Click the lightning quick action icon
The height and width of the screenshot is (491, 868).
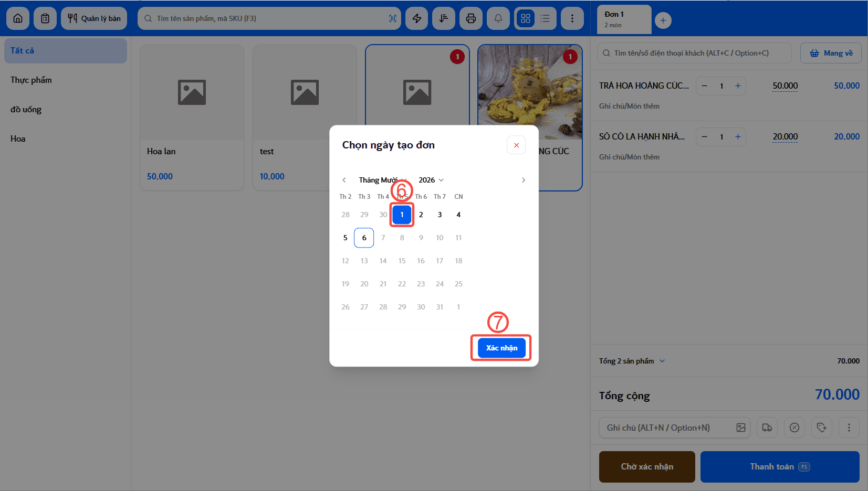pyautogui.click(x=417, y=18)
